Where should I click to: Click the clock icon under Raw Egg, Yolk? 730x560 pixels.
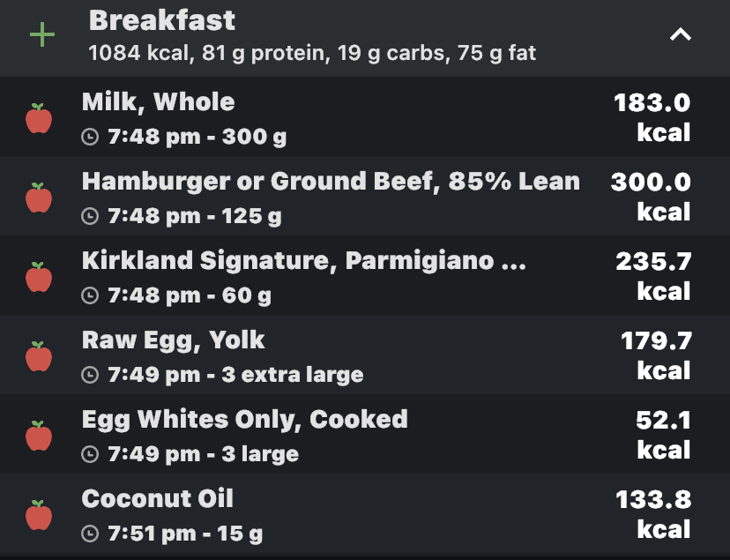click(90, 375)
